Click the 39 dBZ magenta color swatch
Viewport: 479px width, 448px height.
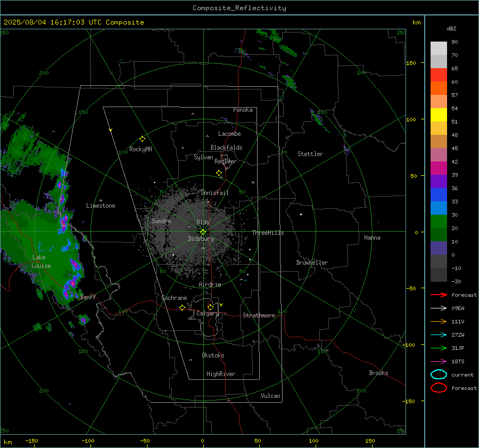(439, 168)
